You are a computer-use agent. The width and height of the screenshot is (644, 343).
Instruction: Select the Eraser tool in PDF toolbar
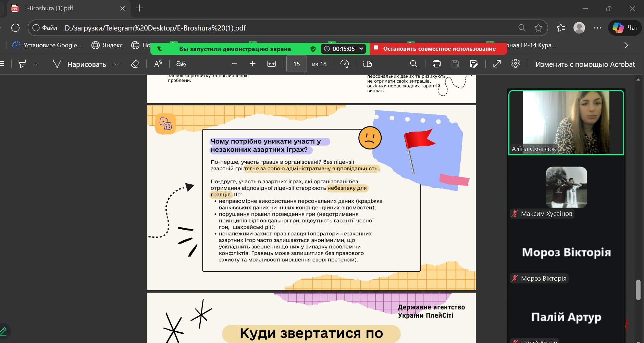pos(135,64)
